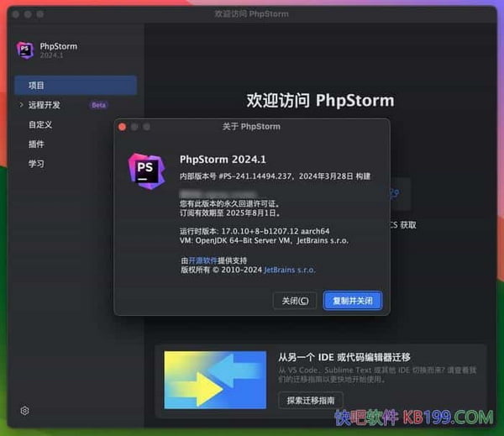Click the PhpStorm logo in the sidebar
Viewport: 504px width, 436px height.
pyautogui.click(x=24, y=50)
